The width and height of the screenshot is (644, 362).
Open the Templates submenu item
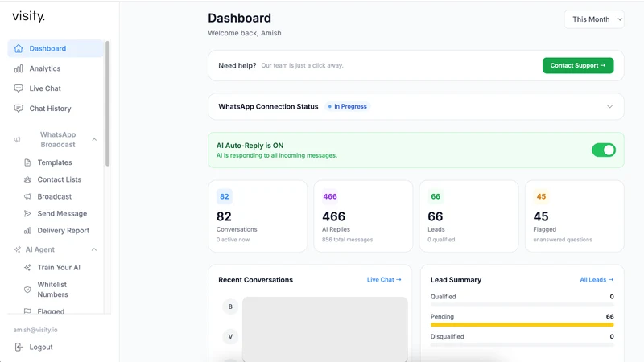click(x=55, y=162)
